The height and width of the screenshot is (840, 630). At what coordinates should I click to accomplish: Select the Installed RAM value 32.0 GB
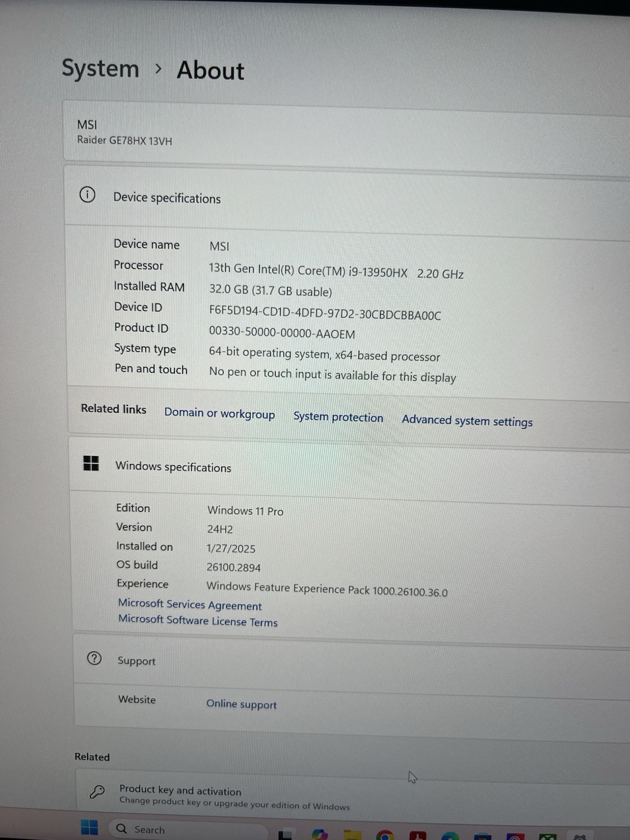click(270, 290)
